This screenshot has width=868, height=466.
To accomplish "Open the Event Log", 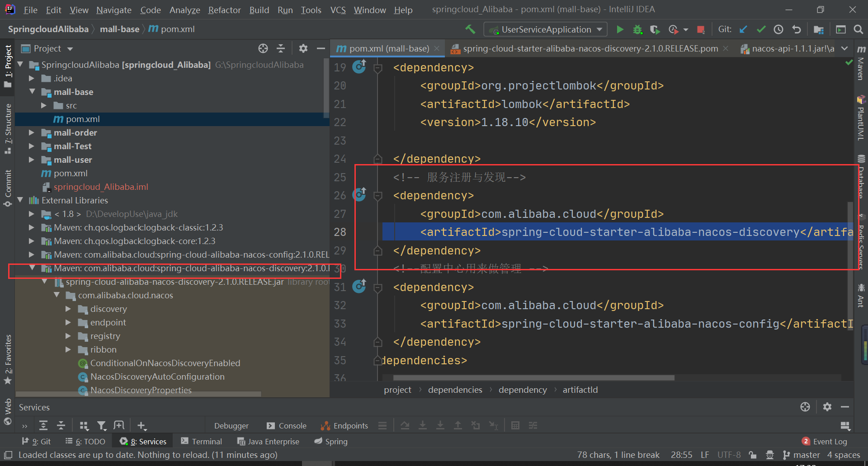I will [x=825, y=441].
